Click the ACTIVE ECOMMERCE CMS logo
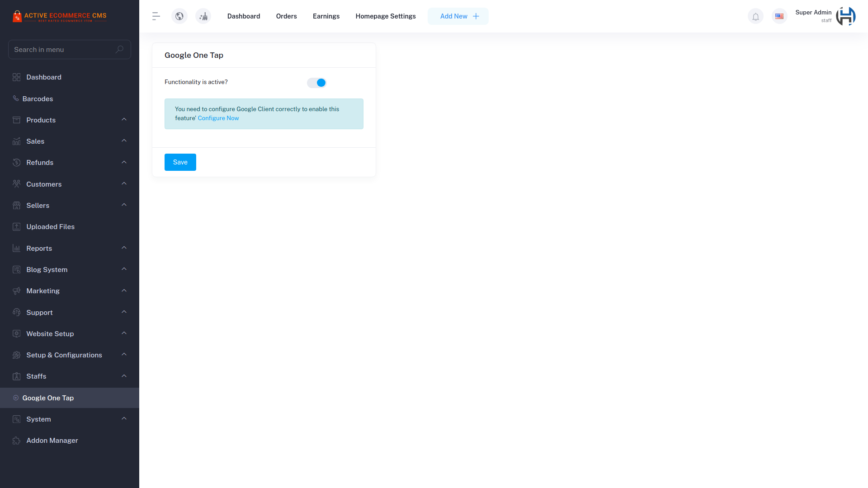This screenshot has width=868, height=488. point(60,16)
